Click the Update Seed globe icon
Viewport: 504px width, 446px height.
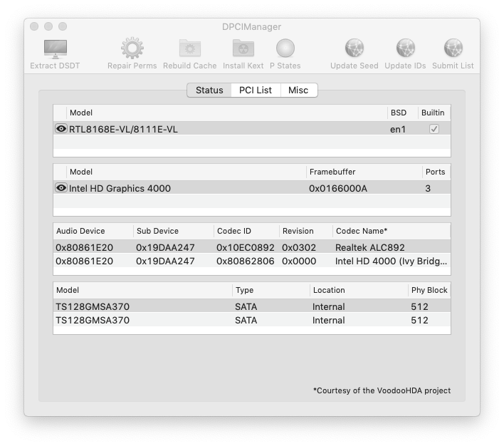point(355,48)
